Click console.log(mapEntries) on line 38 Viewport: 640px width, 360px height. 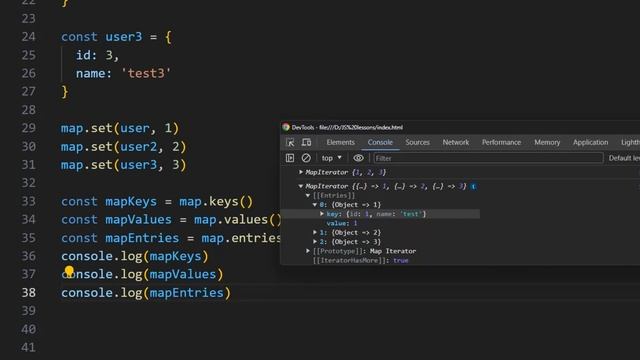click(146, 293)
